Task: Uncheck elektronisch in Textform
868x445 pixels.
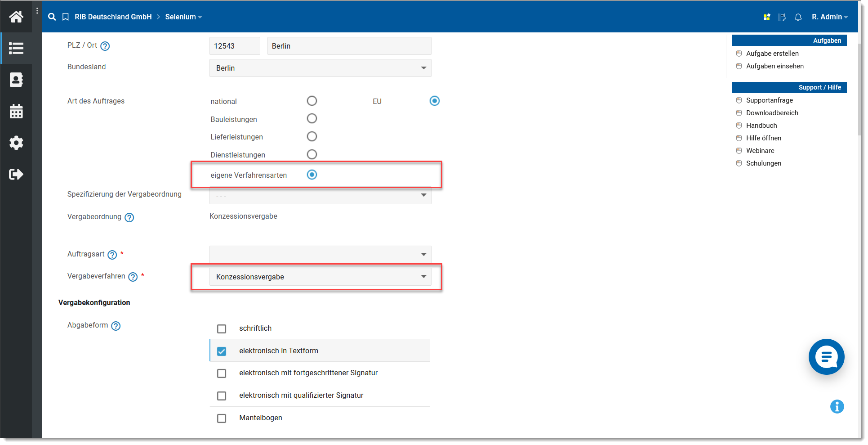Action: pos(222,351)
